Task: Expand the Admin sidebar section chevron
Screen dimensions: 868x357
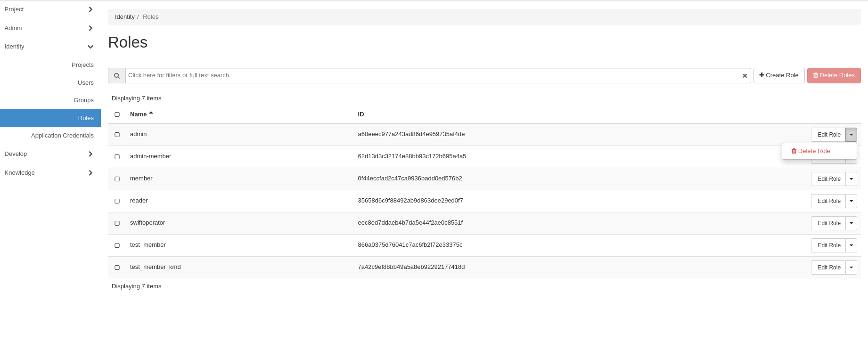Action: point(90,28)
